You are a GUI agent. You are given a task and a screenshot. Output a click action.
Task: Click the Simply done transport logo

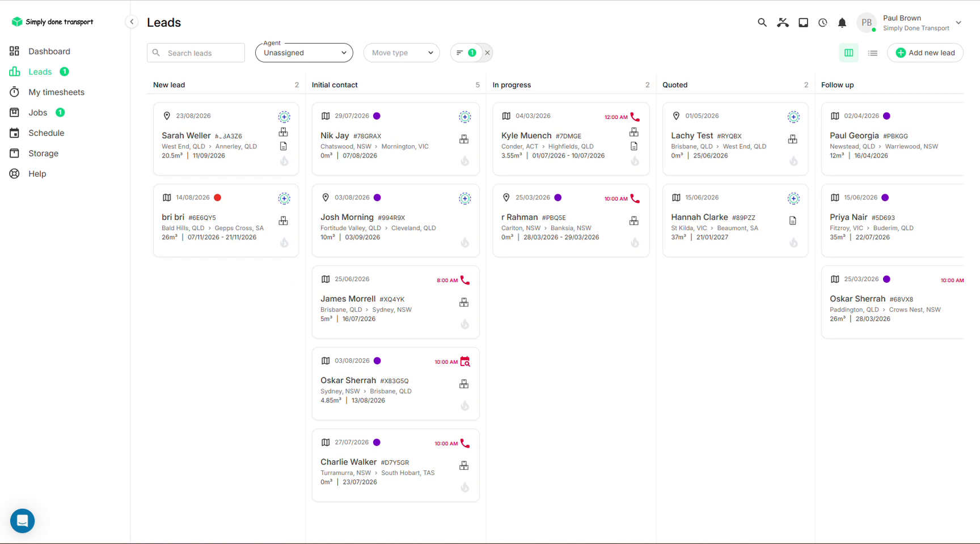point(52,22)
